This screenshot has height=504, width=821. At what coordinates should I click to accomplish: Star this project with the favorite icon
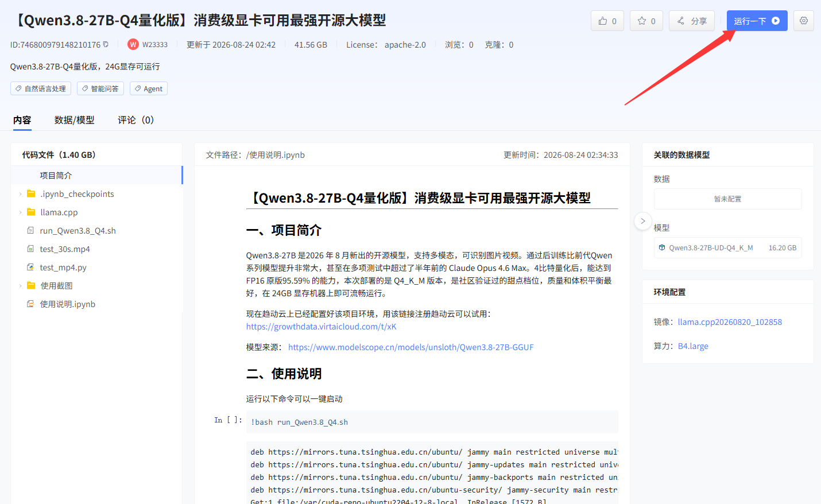pyautogui.click(x=642, y=21)
